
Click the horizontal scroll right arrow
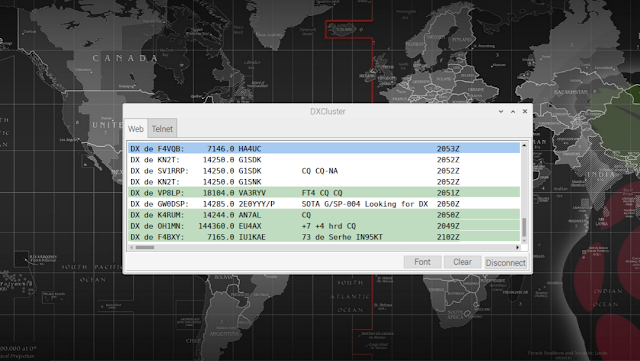(518, 247)
